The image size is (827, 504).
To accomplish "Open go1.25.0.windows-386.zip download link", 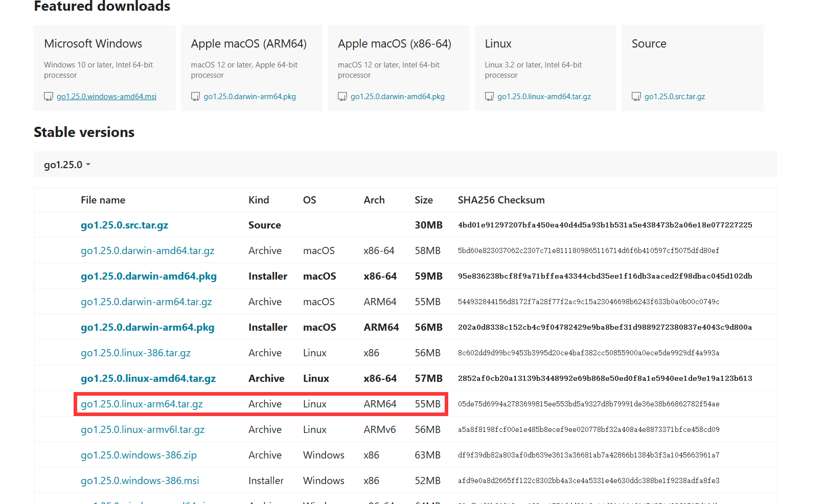I will click(x=139, y=455).
